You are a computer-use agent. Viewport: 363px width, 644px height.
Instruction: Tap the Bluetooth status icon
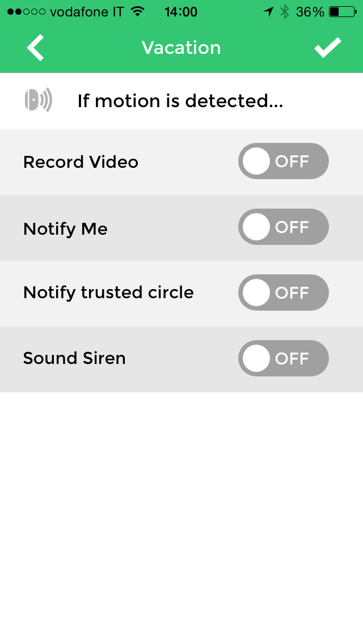tap(285, 12)
